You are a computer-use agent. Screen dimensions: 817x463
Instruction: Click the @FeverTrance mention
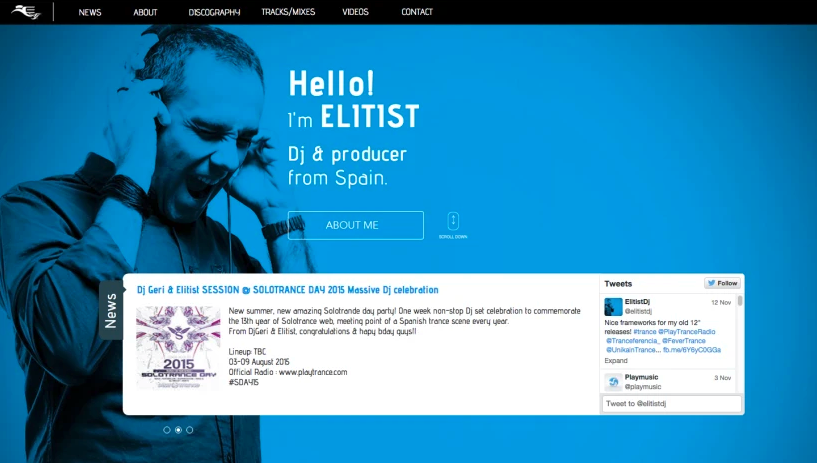point(684,341)
